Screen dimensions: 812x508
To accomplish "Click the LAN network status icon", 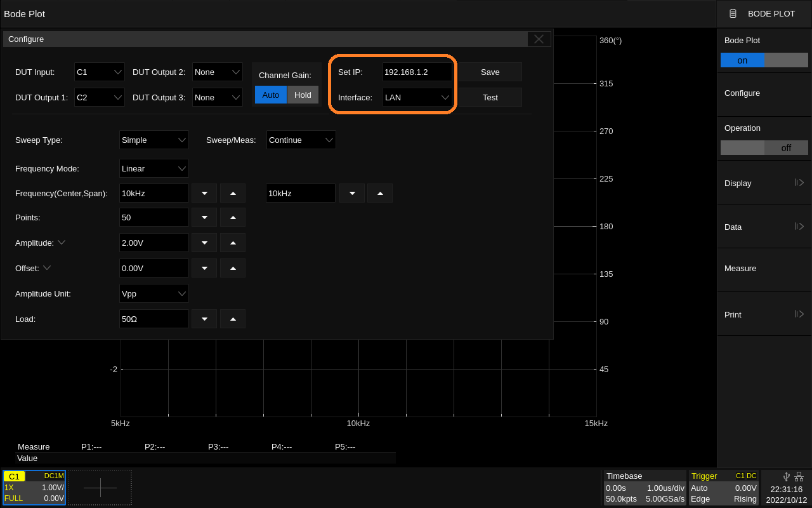I will pos(799,476).
